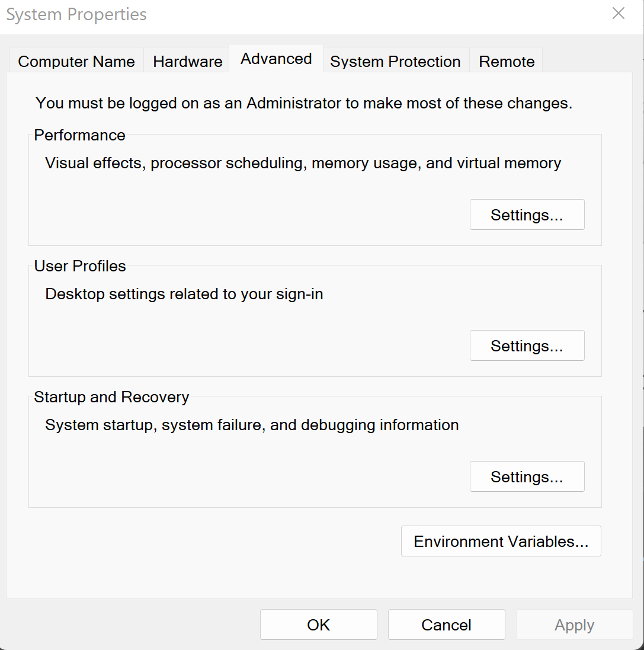Click the System Properties title text
Image resolution: width=644 pixels, height=650 pixels.
tap(76, 14)
